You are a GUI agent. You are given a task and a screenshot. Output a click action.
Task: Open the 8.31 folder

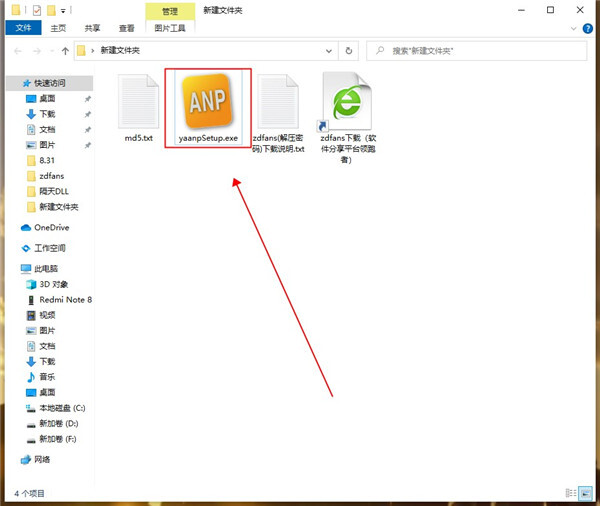(47, 160)
